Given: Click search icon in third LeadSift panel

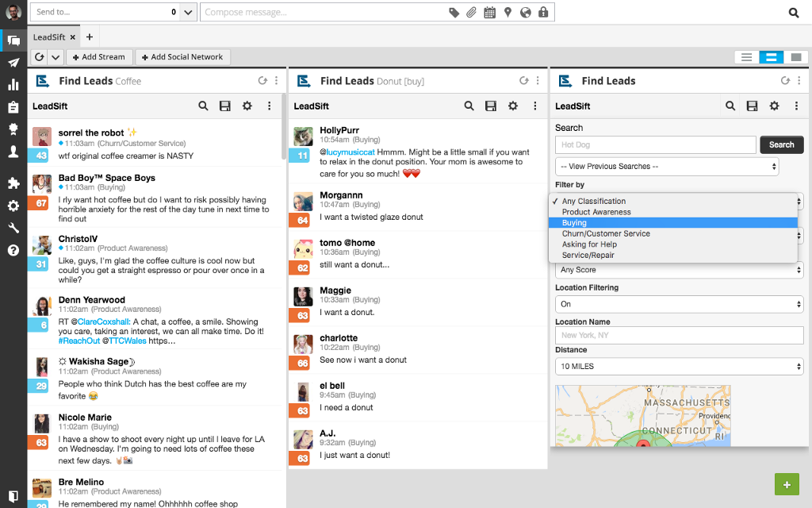Looking at the screenshot, I should pos(730,106).
